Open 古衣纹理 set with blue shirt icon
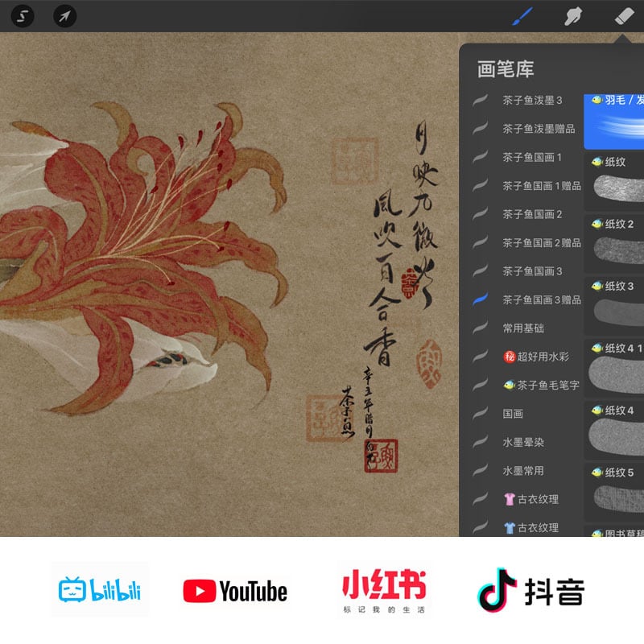This screenshot has height=644, width=644. click(531, 528)
